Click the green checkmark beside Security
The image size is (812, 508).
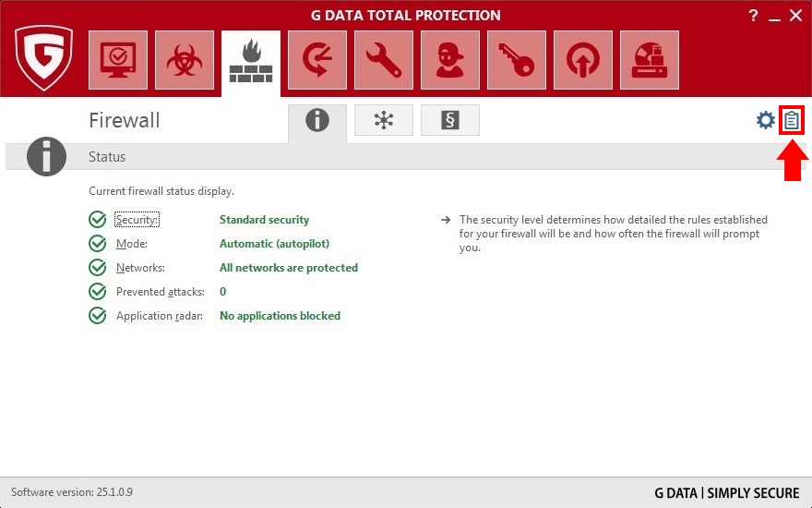[98, 219]
